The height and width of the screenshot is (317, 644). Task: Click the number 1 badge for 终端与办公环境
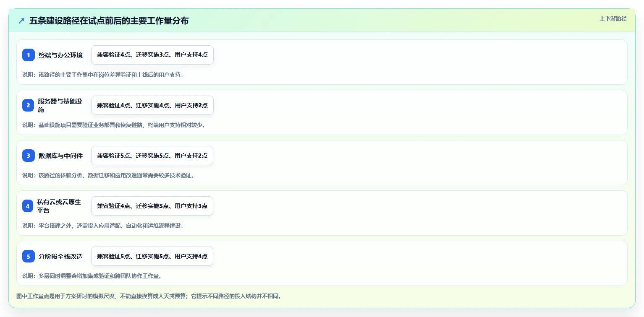pos(29,55)
